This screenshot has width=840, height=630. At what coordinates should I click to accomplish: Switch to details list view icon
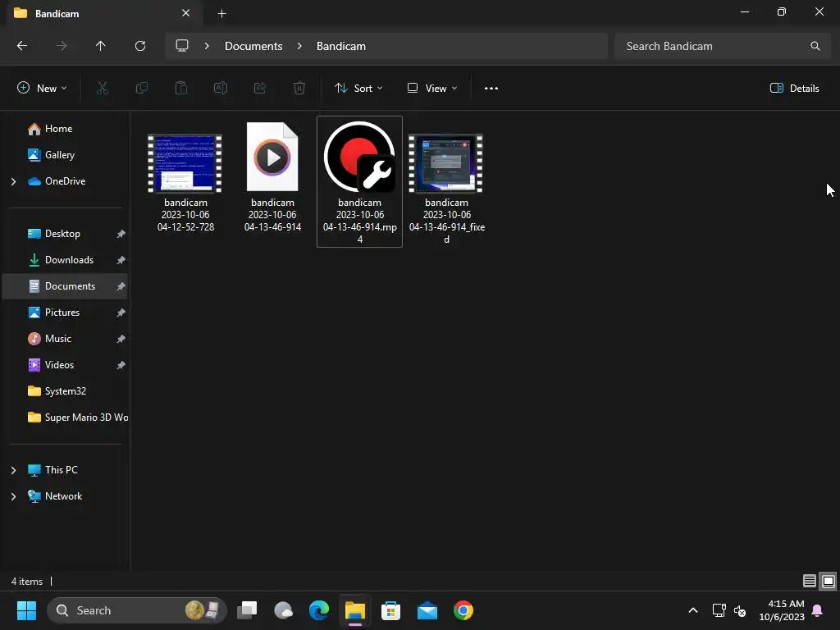tap(809, 581)
